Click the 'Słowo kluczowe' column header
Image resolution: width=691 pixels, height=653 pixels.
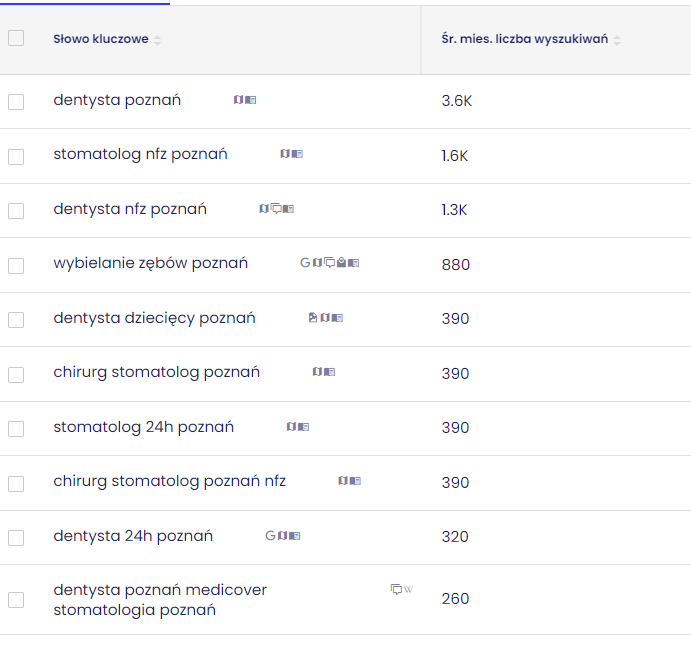[101, 39]
